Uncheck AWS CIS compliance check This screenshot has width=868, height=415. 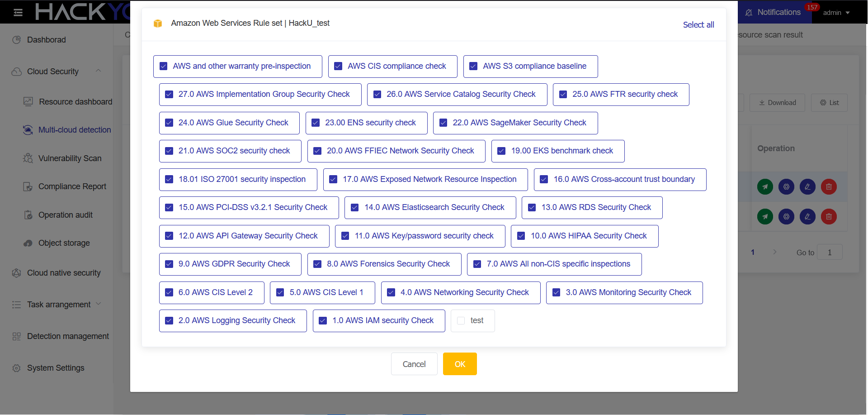coord(338,66)
